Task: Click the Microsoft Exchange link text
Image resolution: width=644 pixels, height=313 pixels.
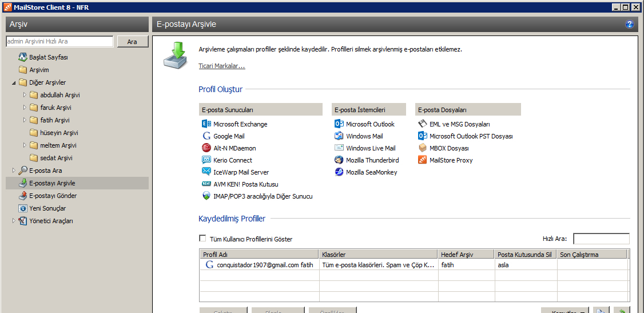Action: [240, 124]
